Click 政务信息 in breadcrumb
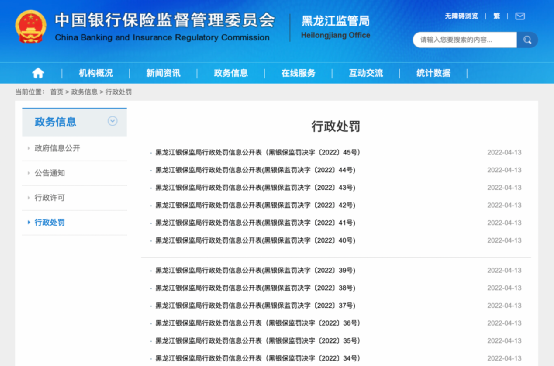Screen dimensions: 554x366 point(84,92)
